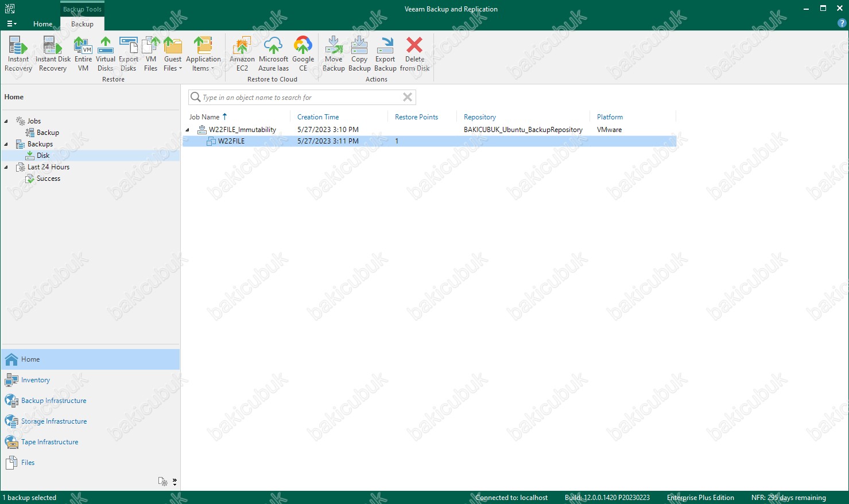Restore Entire VM from backup

tap(83, 54)
